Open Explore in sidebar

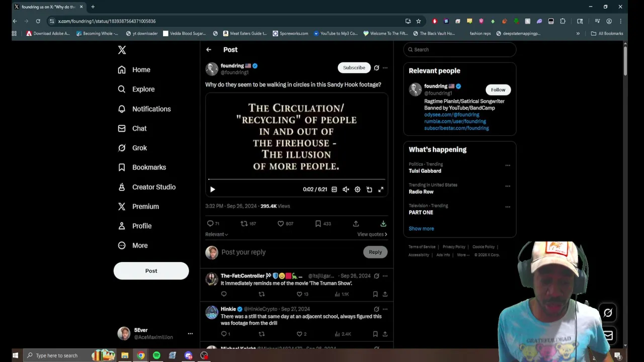point(136,89)
